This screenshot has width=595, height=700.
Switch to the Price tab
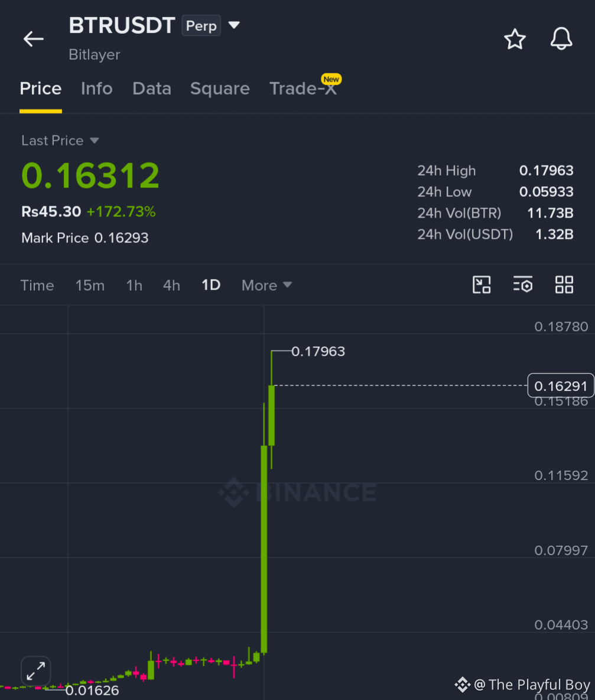pyautogui.click(x=41, y=89)
